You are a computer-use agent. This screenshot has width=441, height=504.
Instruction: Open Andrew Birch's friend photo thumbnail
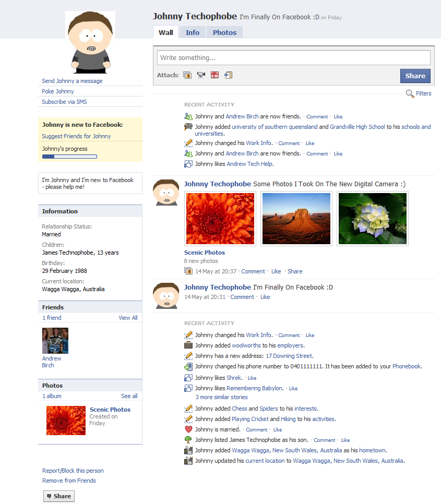point(55,341)
